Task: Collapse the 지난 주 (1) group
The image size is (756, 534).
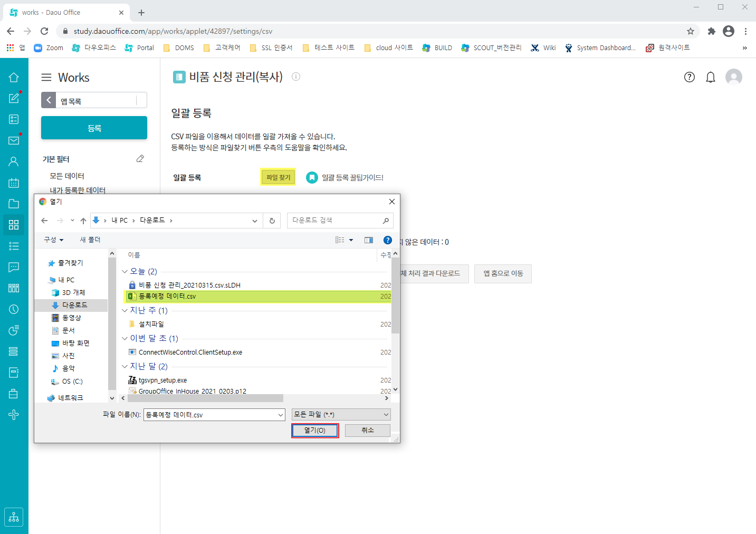Action: click(125, 311)
